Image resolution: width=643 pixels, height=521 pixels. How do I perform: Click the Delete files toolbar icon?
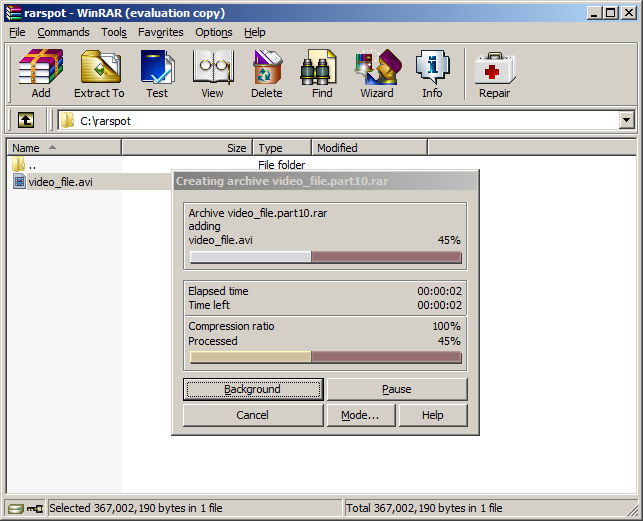[266, 74]
